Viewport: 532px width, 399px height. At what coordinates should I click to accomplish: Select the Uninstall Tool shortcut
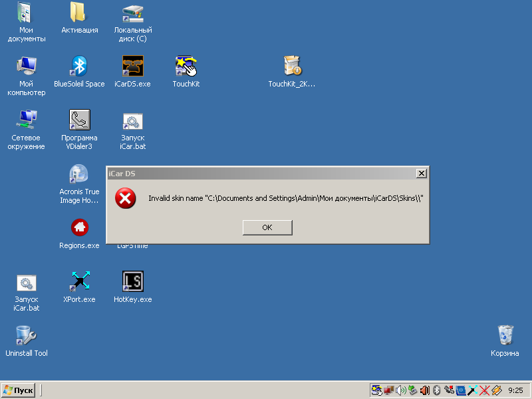tap(26, 341)
